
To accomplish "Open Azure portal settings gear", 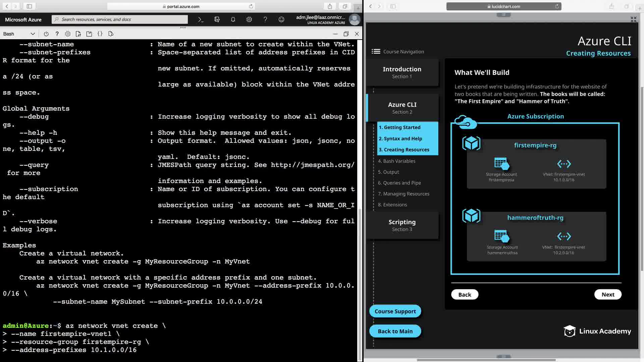I will pyautogui.click(x=249, y=19).
